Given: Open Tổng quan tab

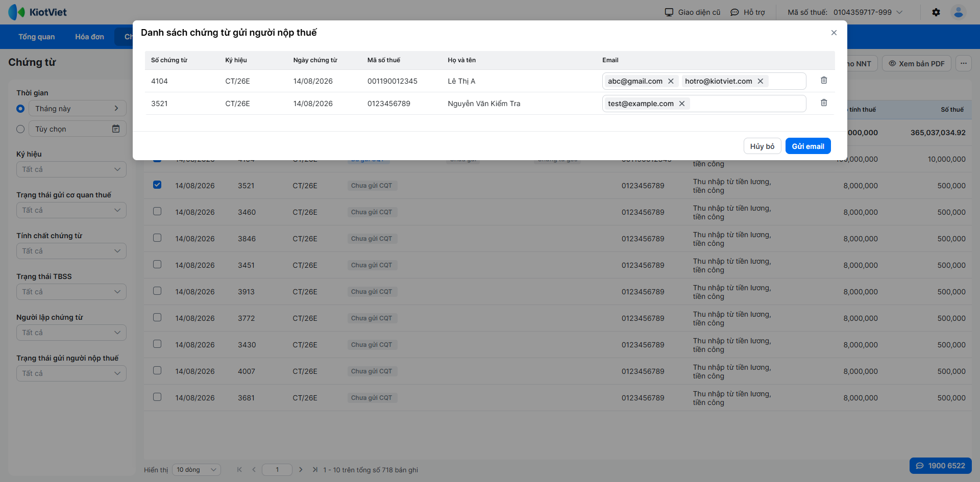Looking at the screenshot, I should [x=37, y=37].
